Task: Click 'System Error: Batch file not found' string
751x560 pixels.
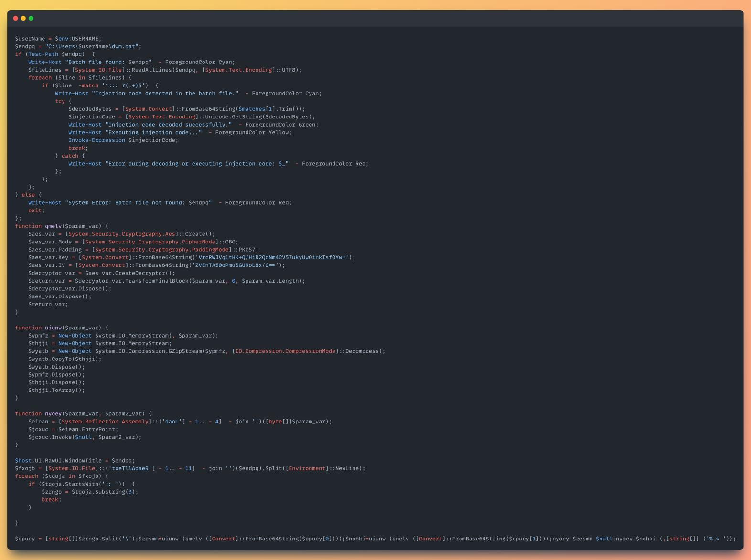Action: [139, 203]
